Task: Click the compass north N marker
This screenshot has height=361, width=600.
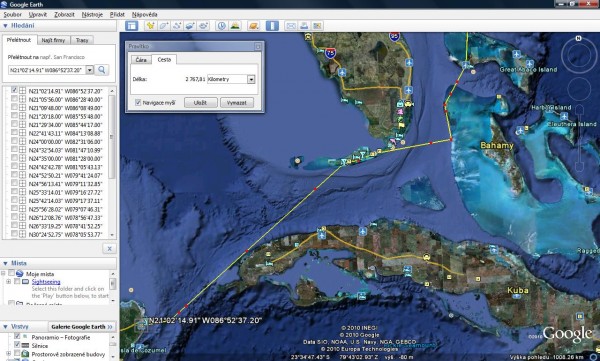Action: tap(579, 38)
